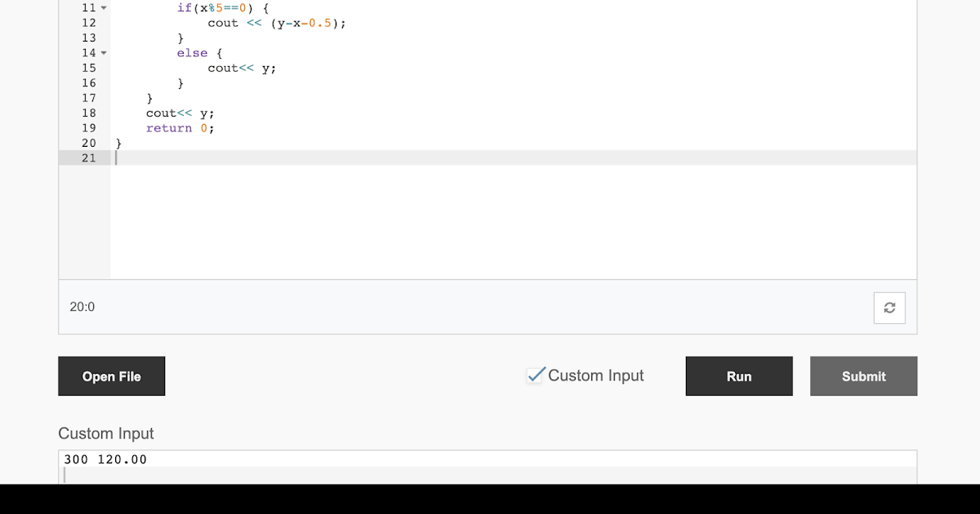Click the reset code refresh icon
This screenshot has height=514, width=980.
tap(889, 308)
